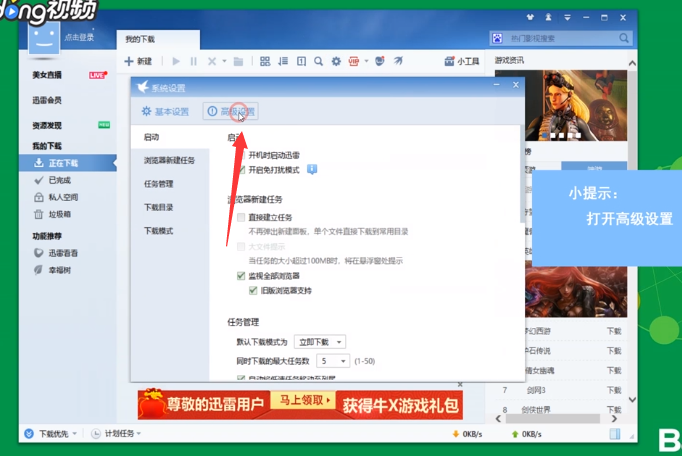Click 马上领取 on the banner ad
The width and height of the screenshot is (682, 456).
click(x=304, y=400)
